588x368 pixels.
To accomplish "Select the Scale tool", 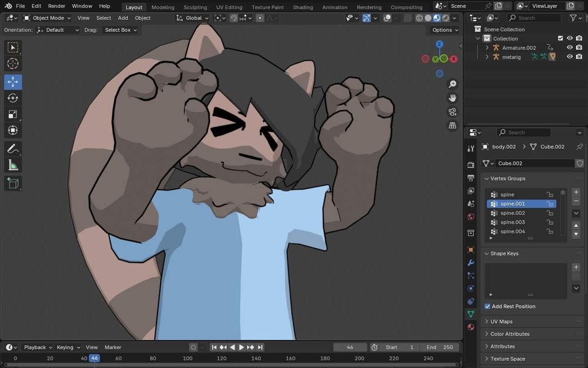I will tap(13, 114).
